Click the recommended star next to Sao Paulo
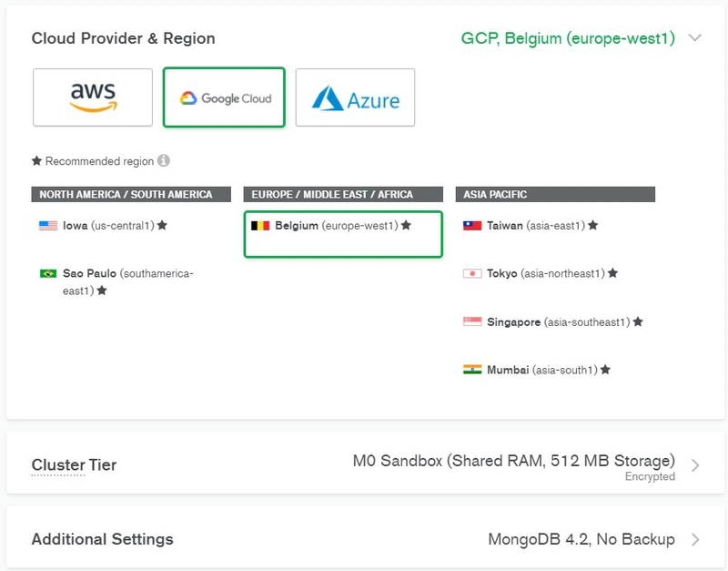Image resolution: width=728 pixels, height=571 pixels. tap(102, 291)
